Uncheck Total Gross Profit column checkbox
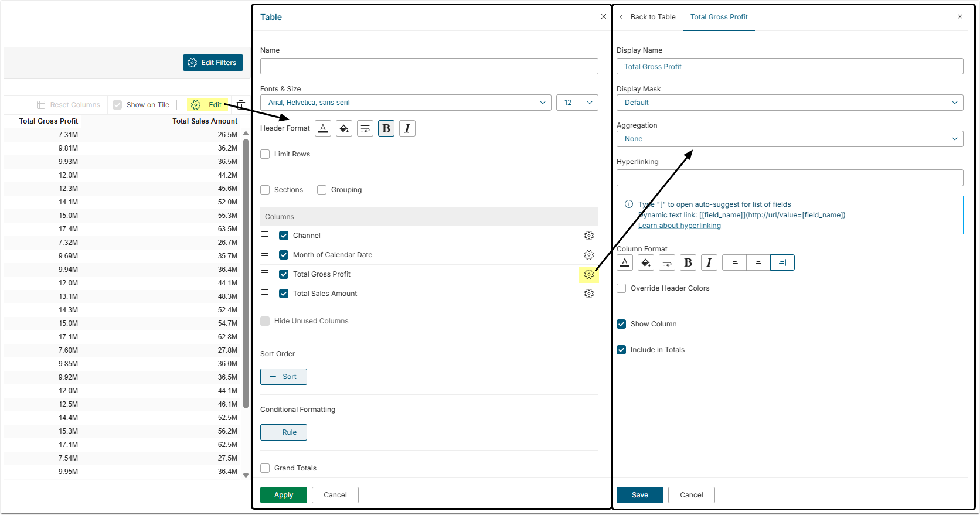This screenshot has height=515, width=980. click(284, 274)
